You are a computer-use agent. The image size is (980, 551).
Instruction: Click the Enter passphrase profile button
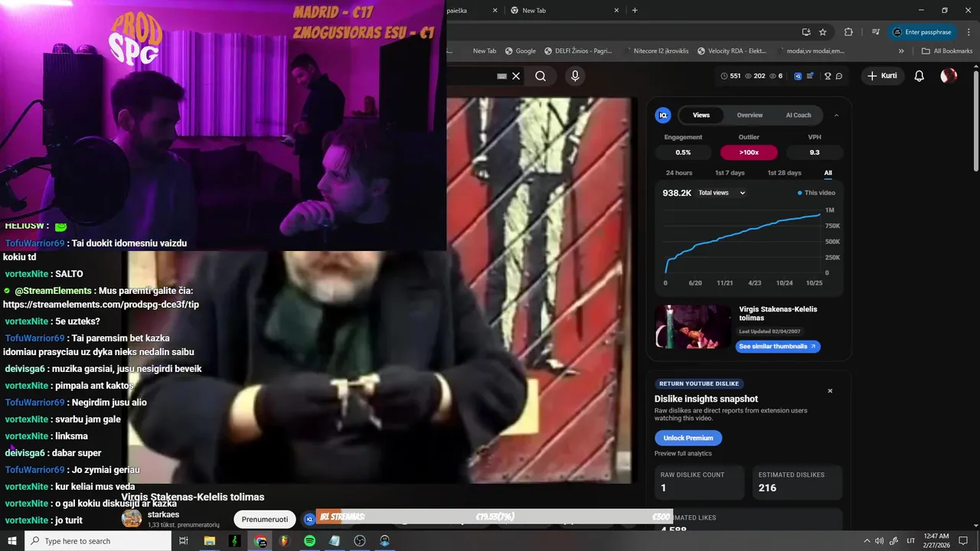(x=921, y=32)
